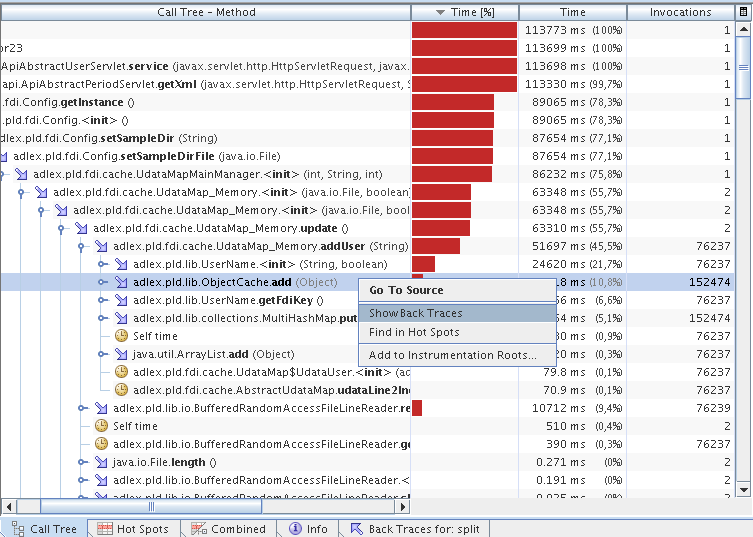Click method icon of UdataMap_Memory.update

click(x=81, y=229)
